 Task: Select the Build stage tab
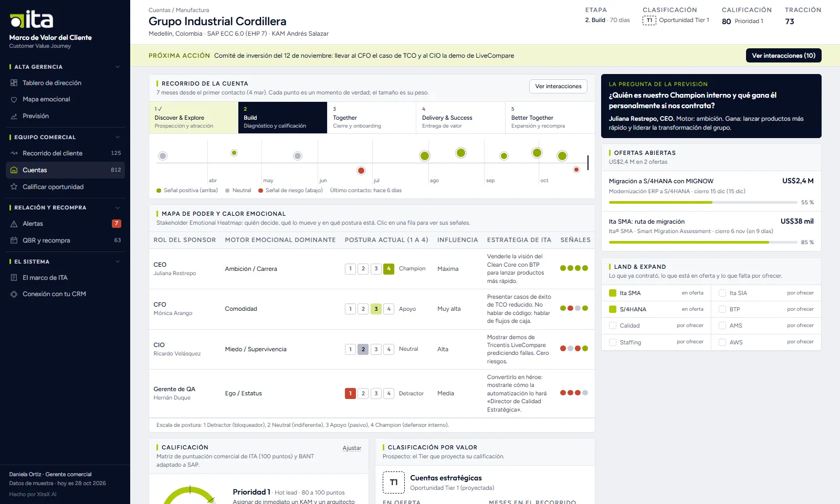tap(282, 118)
